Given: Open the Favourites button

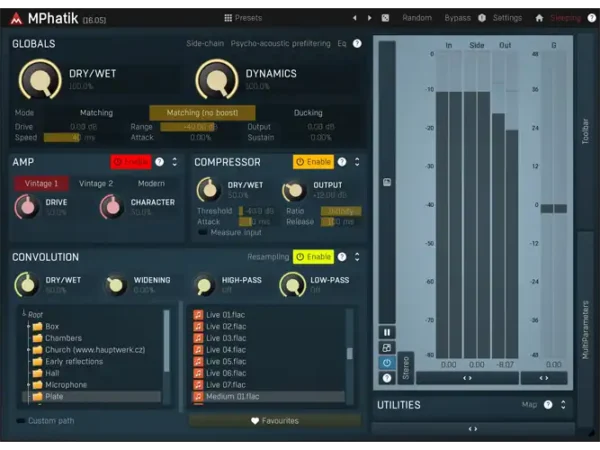Looking at the screenshot, I should click(x=275, y=421).
